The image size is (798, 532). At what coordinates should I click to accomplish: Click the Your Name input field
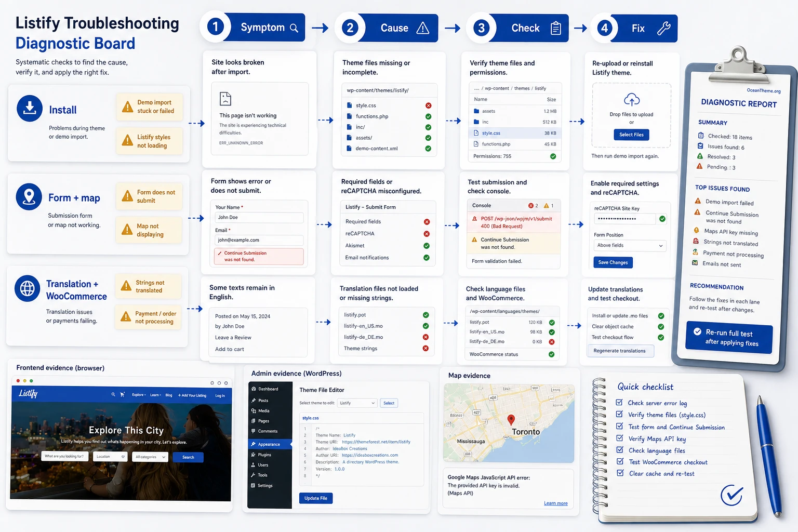(259, 217)
